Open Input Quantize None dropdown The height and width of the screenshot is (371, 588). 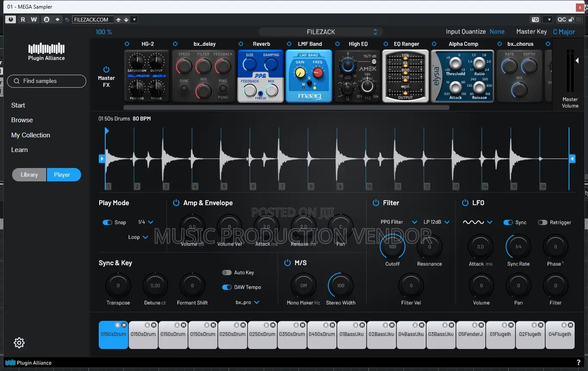coord(497,32)
